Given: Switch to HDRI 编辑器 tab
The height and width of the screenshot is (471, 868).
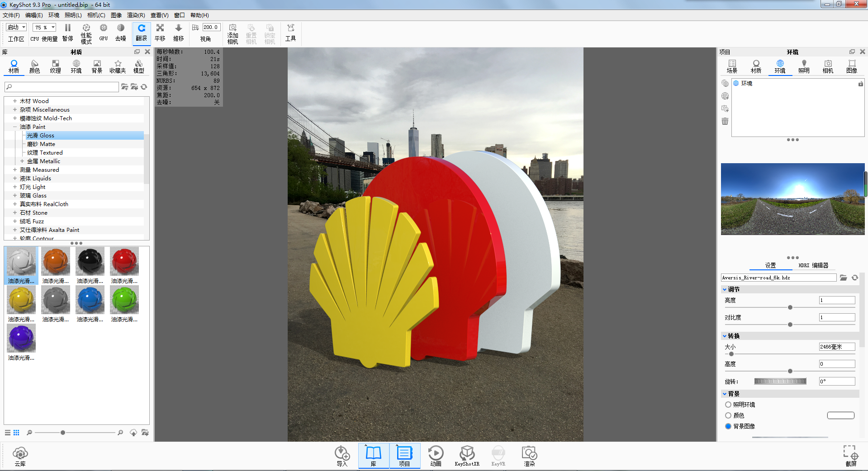Looking at the screenshot, I should pyautogui.click(x=813, y=265).
